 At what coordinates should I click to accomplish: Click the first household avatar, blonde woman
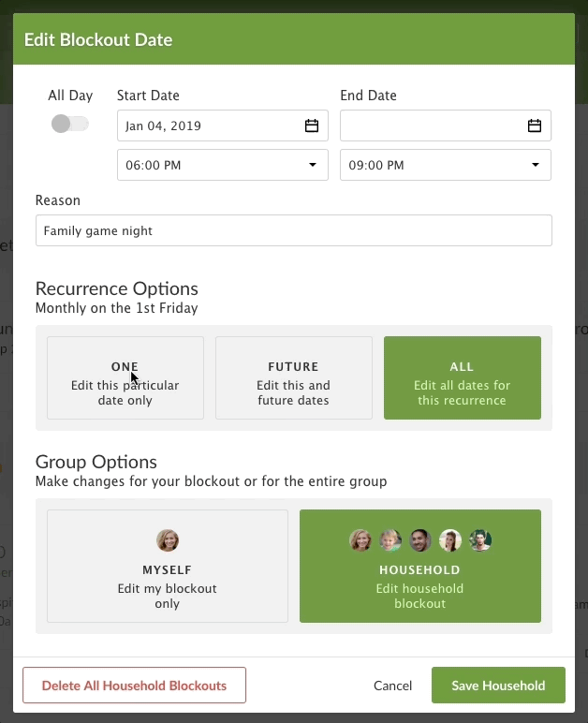(360, 540)
